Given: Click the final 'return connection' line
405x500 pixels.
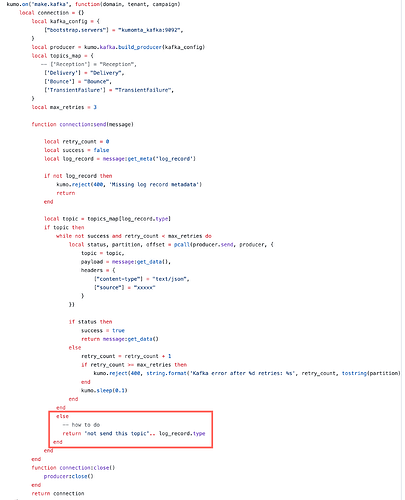Looking at the screenshot, I should [x=58, y=494].
